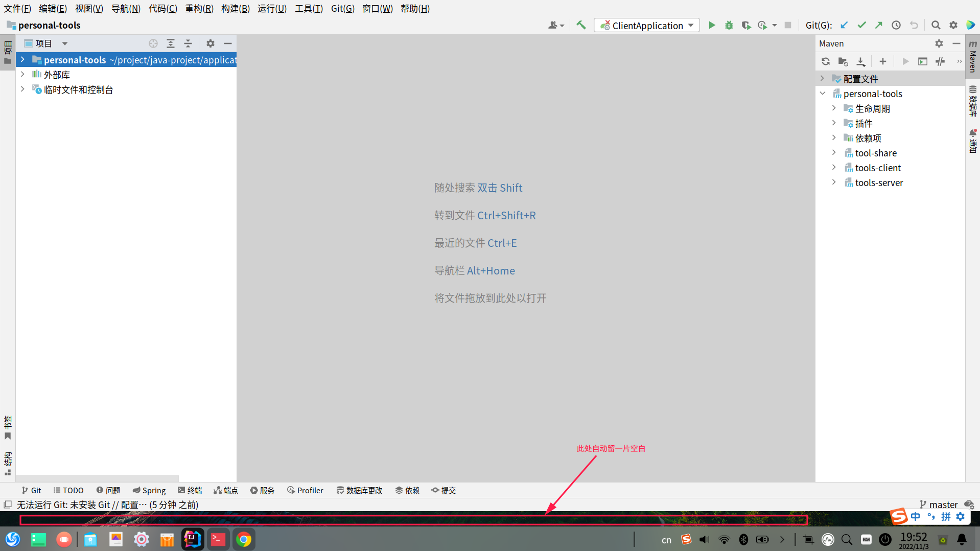Show Git history clock icon
Image resolution: width=980 pixels, height=551 pixels.
click(896, 25)
